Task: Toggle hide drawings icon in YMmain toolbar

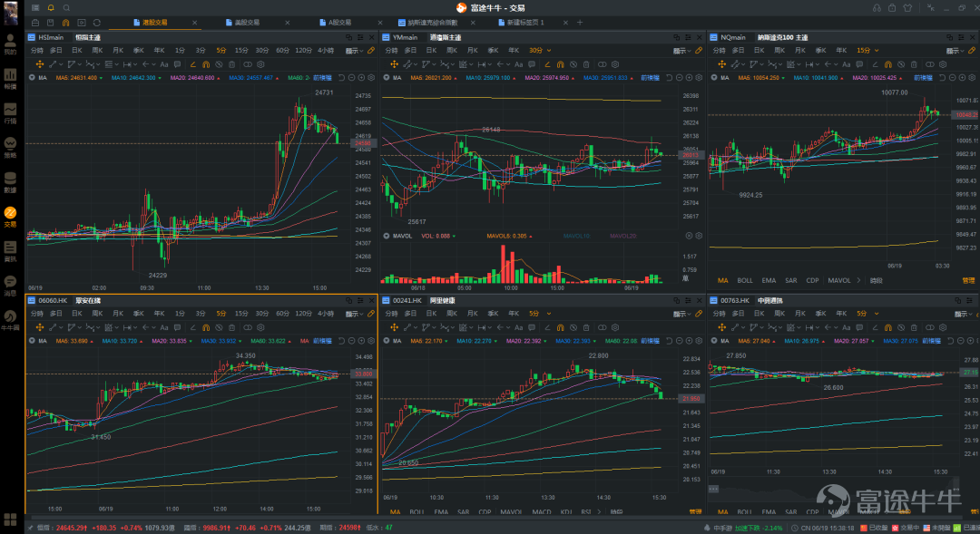Action: (x=573, y=64)
